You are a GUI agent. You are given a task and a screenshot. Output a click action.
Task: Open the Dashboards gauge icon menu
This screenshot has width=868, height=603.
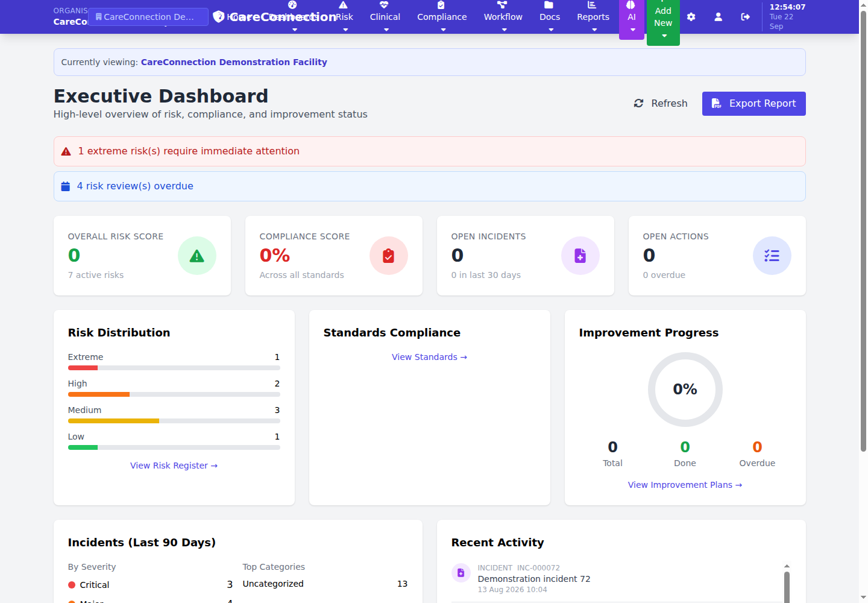[x=292, y=5]
